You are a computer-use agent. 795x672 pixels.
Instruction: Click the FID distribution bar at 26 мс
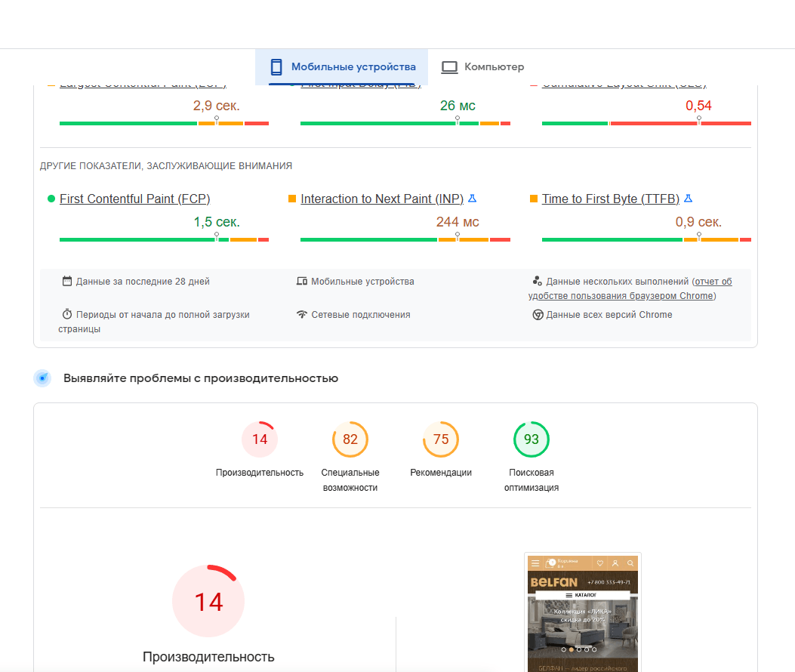point(405,123)
